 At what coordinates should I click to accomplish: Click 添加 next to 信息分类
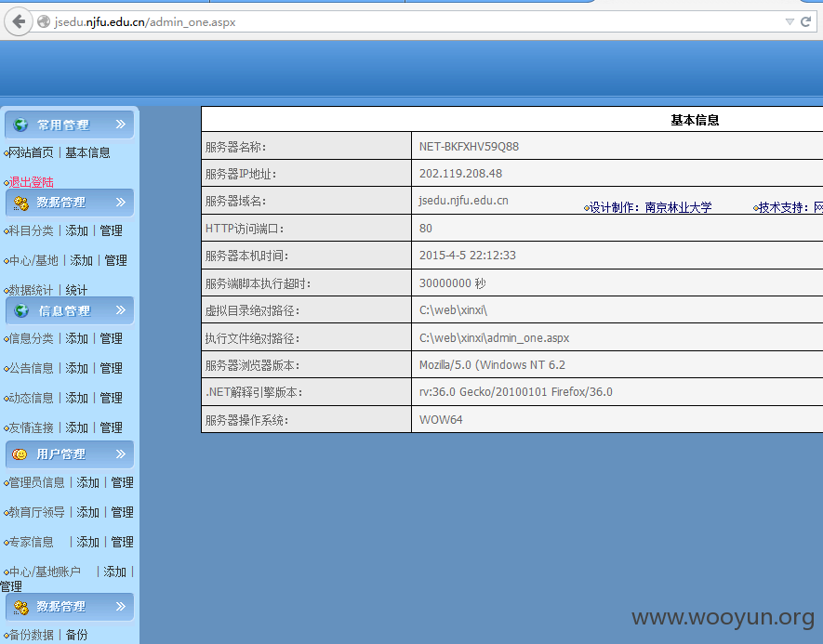click(x=76, y=339)
